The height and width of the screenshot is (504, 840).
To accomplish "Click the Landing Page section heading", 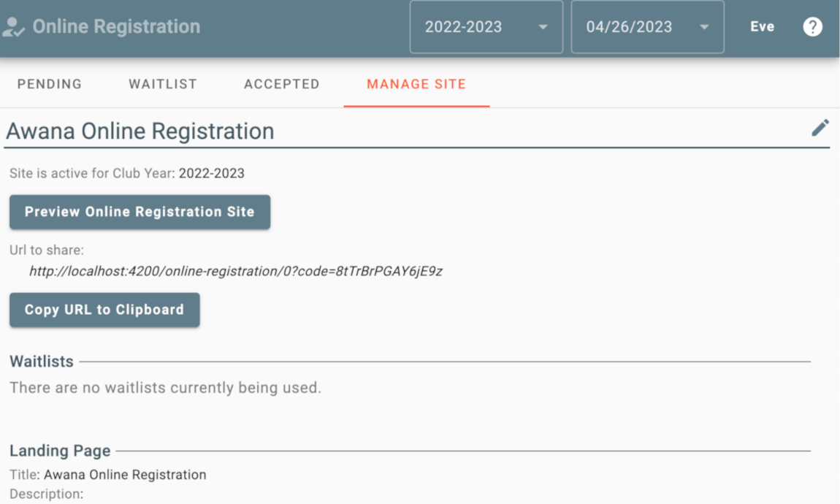I will (x=60, y=451).
